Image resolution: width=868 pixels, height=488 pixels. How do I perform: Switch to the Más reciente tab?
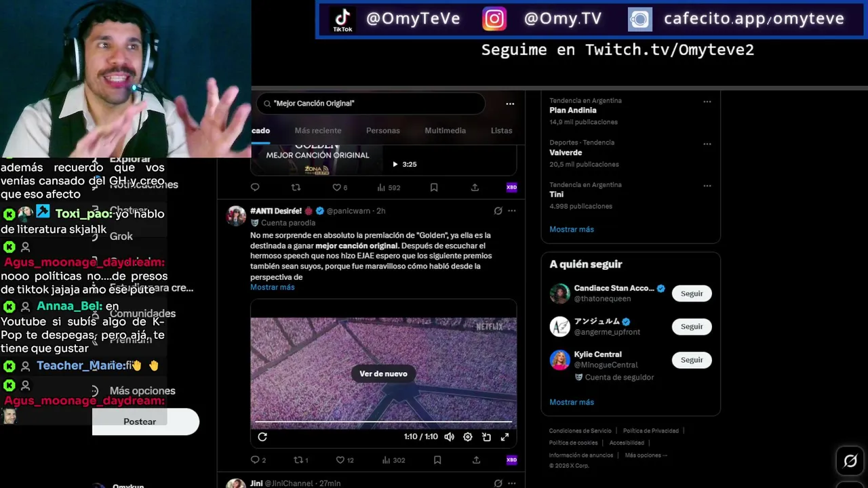coord(318,130)
